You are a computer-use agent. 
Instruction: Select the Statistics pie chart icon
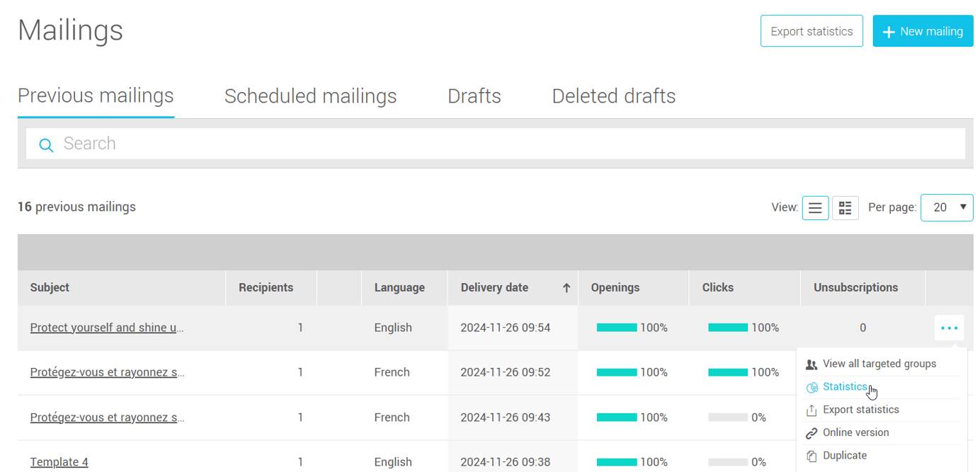click(x=811, y=386)
